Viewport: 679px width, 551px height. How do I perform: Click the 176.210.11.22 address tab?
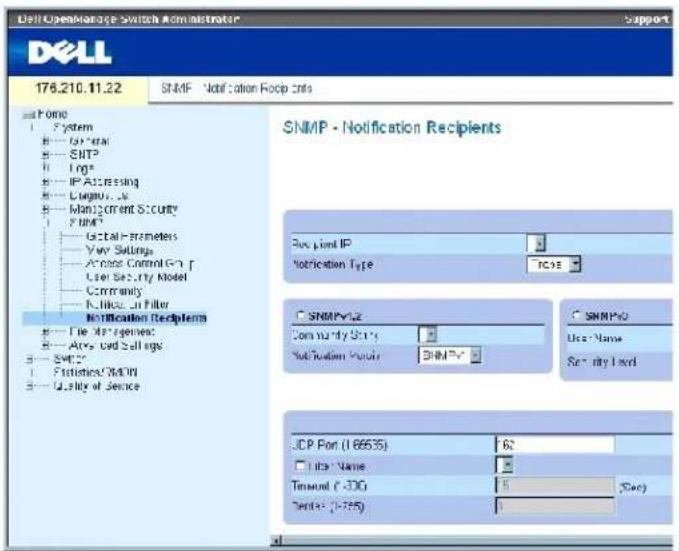(x=78, y=88)
